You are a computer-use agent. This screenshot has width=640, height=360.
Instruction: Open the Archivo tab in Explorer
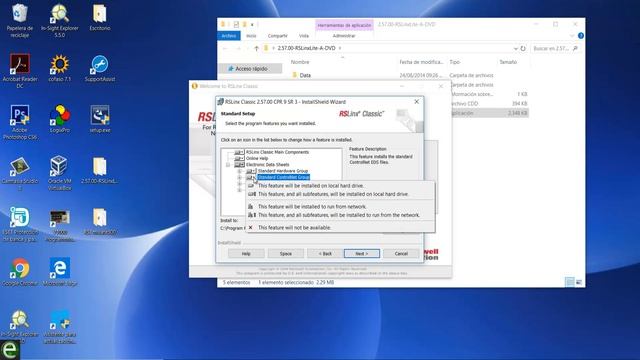[x=229, y=36]
